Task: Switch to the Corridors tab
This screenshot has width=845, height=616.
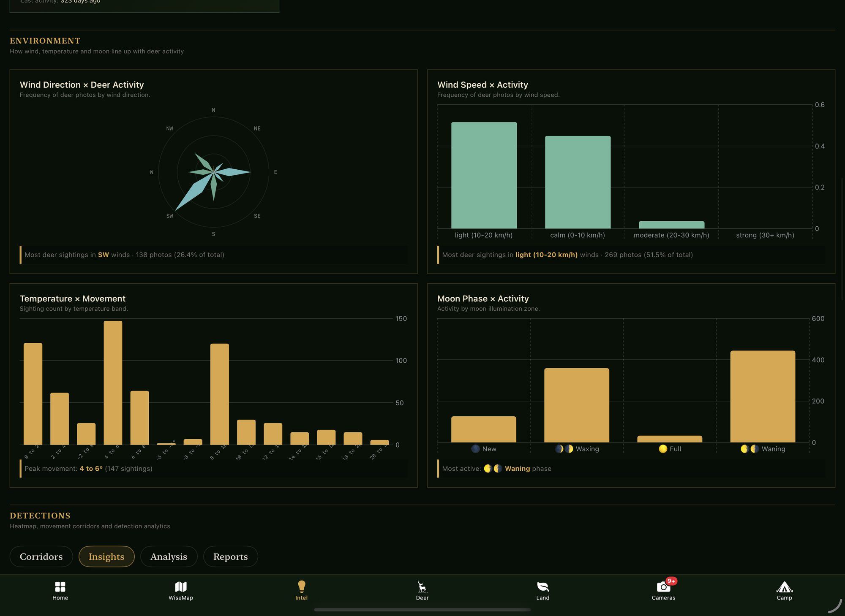Action: pyautogui.click(x=41, y=556)
